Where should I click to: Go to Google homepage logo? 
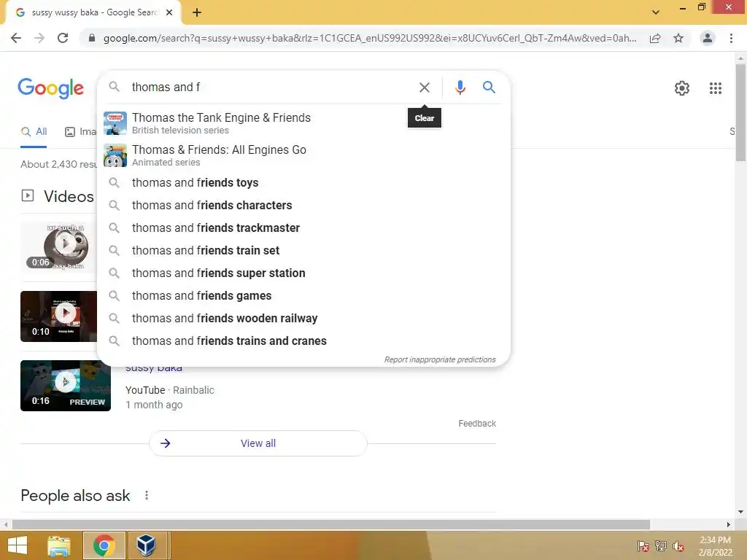pos(50,88)
